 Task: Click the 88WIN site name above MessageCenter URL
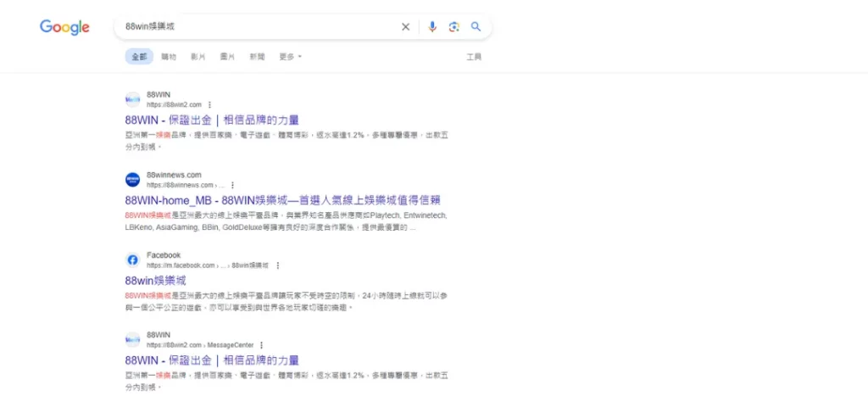(x=159, y=335)
